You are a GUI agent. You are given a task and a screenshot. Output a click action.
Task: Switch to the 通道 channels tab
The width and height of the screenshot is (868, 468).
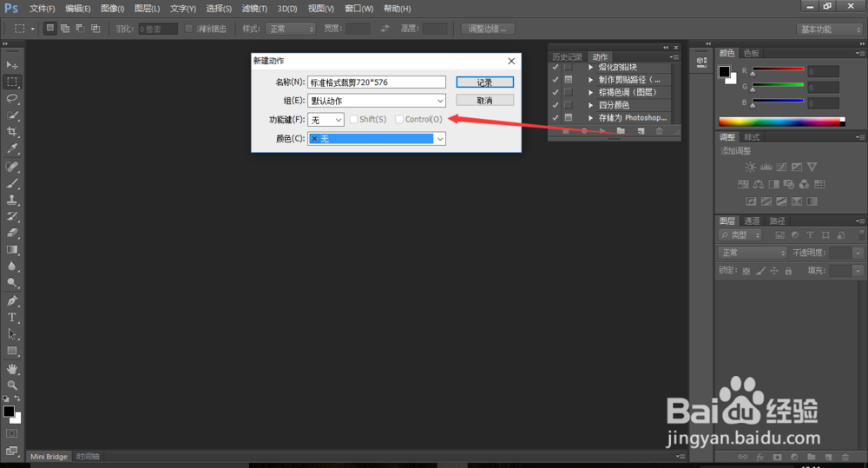751,221
